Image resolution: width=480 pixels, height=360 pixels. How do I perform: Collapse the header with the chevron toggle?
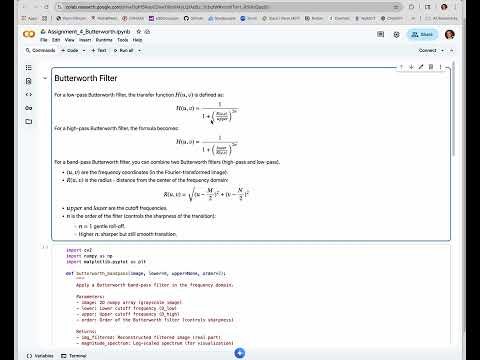tap(451, 50)
